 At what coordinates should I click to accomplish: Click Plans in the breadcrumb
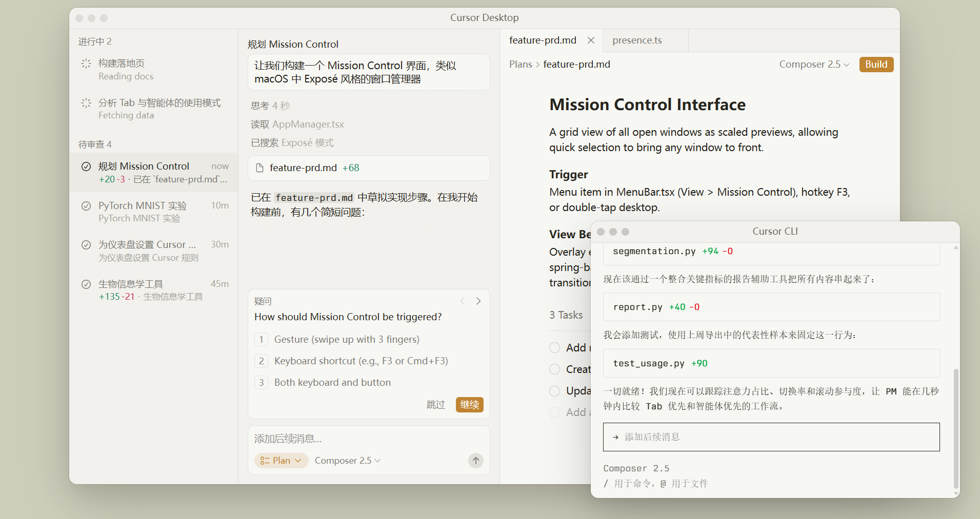click(x=521, y=65)
